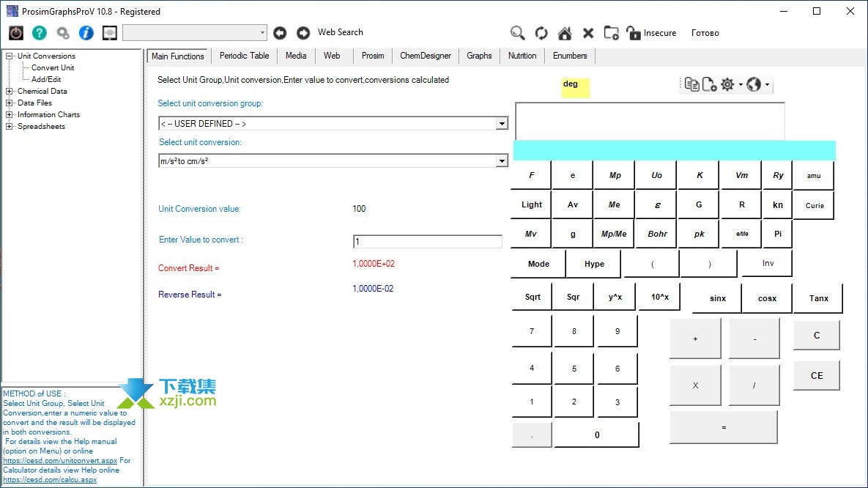Click the globe icon above calculator
Image resolution: width=868 pixels, height=488 pixels.
pos(754,84)
